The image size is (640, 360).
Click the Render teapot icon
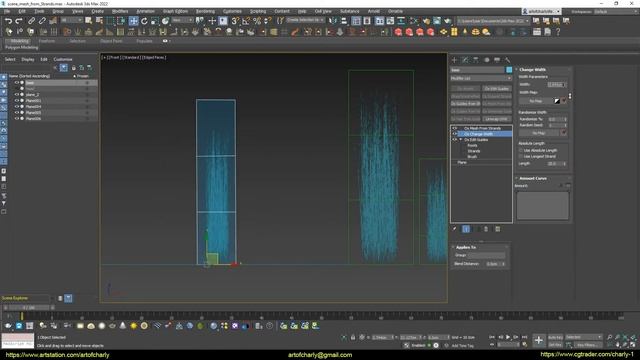click(x=447, y=21)
